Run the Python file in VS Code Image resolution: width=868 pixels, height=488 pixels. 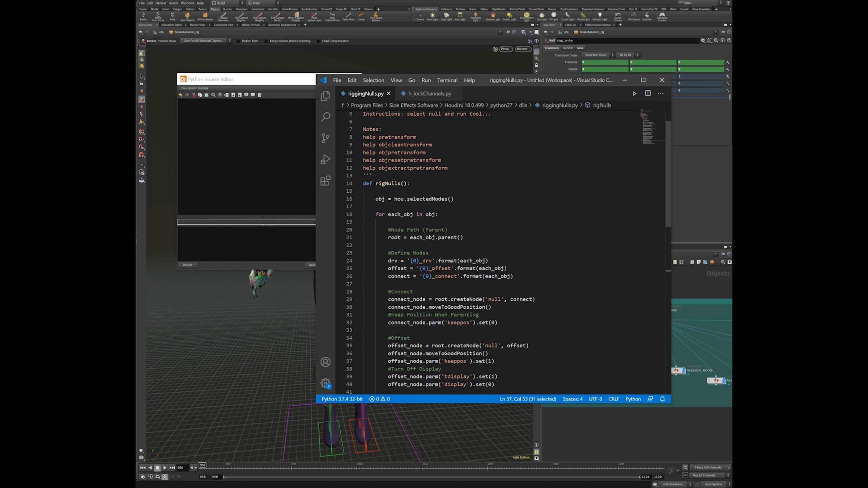pyautogui.click(x=634, y=93)
